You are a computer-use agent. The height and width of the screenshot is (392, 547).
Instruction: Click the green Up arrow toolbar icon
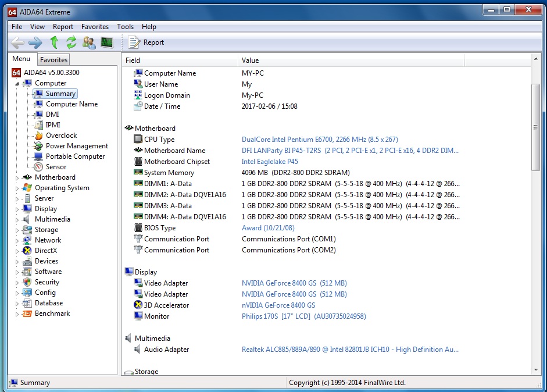(x=54, y=42)
